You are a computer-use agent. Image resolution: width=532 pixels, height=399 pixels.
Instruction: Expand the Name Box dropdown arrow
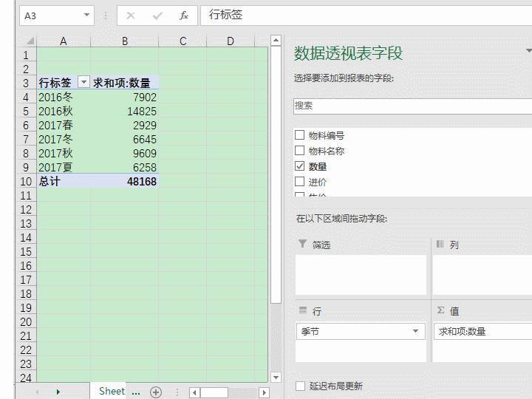pyautogui.click(x=87, y=16)
